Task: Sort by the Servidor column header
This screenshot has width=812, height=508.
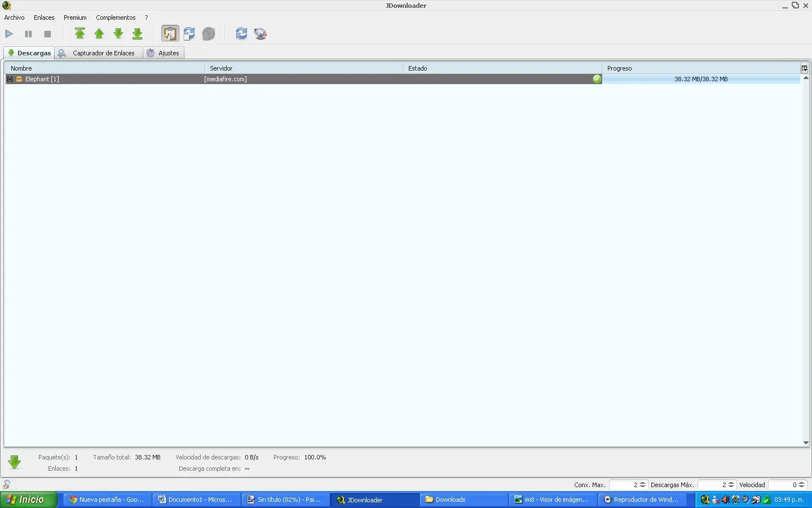Action: coord(303,68)
